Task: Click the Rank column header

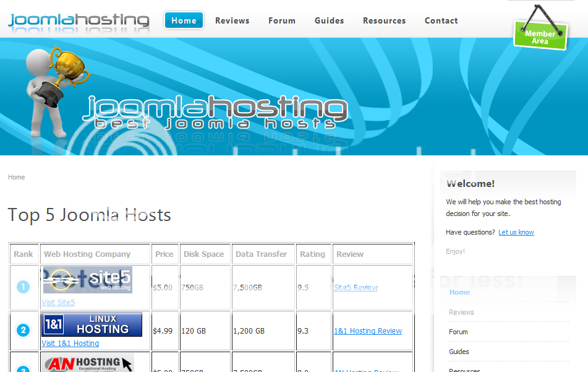Action: point(23,254)
